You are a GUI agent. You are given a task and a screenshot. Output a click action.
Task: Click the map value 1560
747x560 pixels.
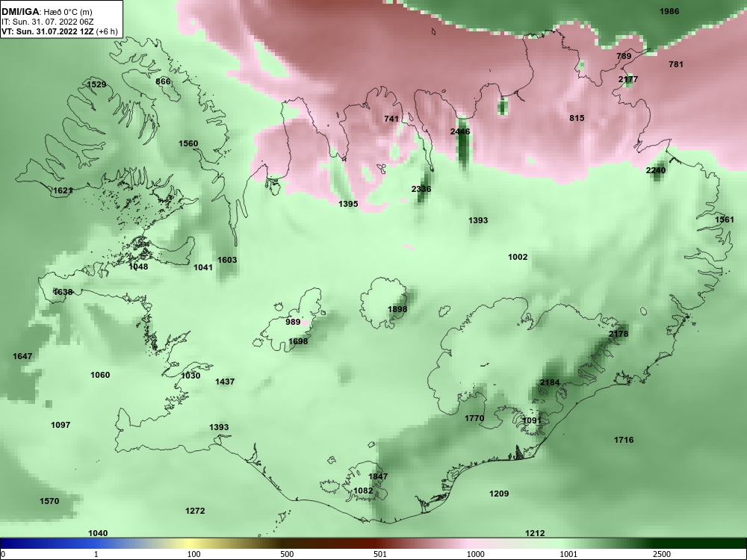[188, 143]
